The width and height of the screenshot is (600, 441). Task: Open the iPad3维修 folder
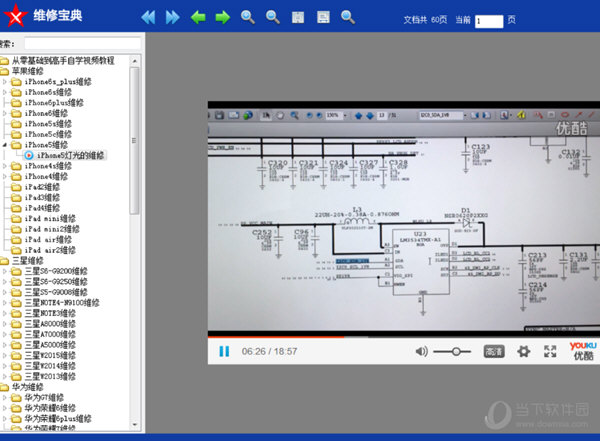point(42,198)
